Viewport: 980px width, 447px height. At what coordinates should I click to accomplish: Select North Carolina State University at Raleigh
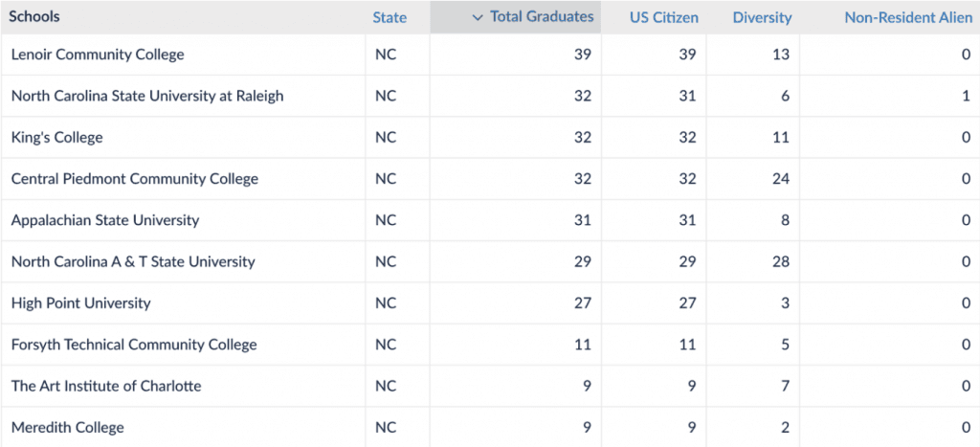coord(146,96)
